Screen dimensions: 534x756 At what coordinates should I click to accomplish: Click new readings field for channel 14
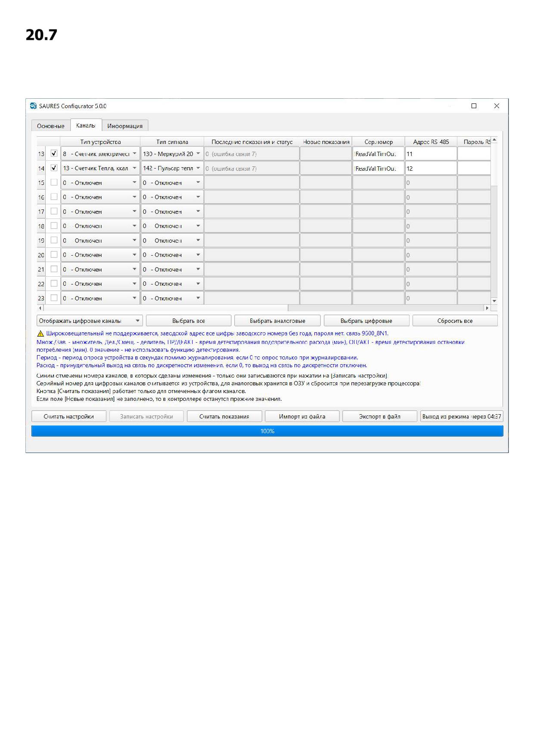pos(326,168)
